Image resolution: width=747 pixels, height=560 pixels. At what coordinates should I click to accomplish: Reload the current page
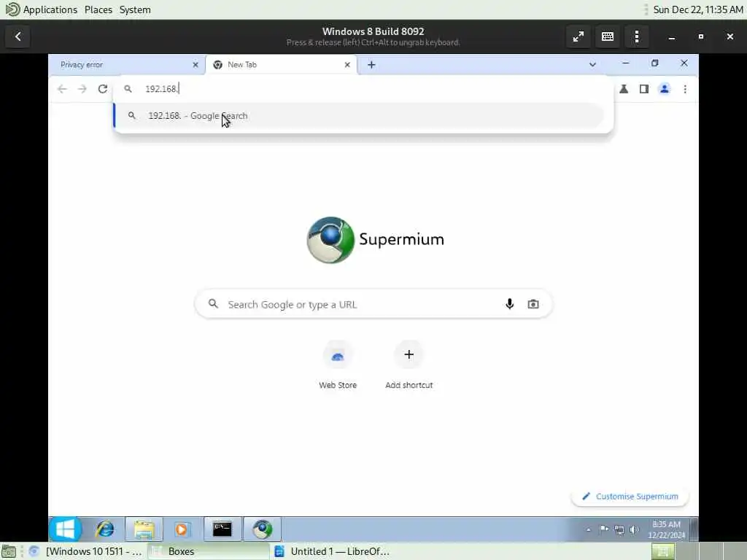pos(102,89)
